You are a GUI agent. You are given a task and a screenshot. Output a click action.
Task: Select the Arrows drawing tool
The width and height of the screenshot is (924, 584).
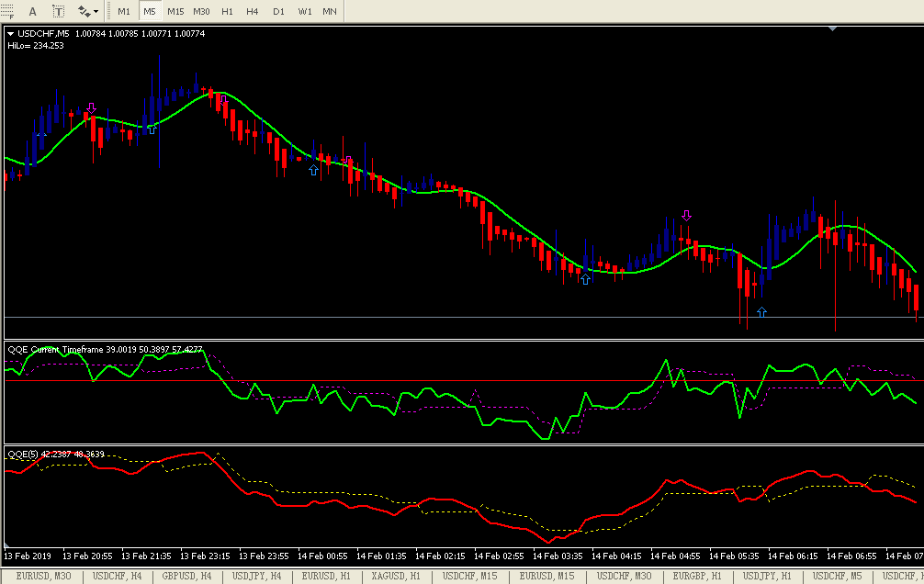85,11
